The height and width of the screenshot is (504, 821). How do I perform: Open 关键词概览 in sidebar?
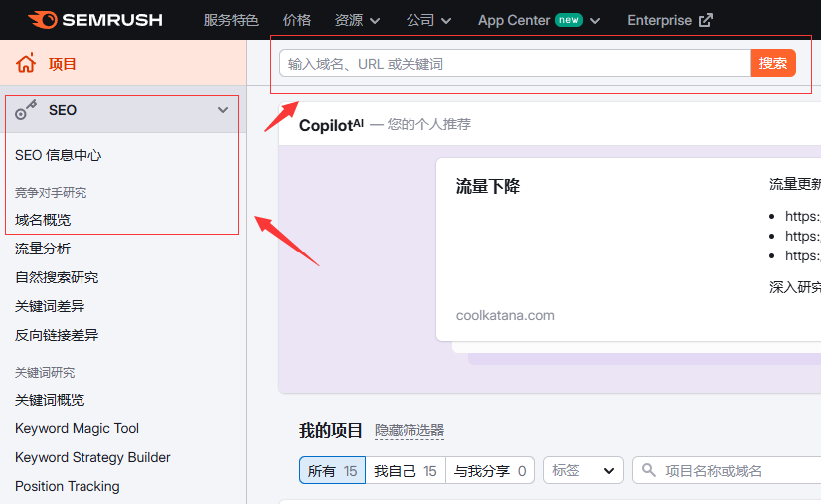click(x=50, y=400)
